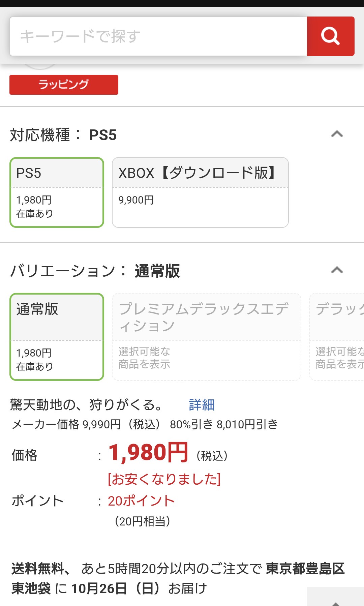Tap the large red 1,980円 price
The image size is (364, 606).
coord(148,453)
